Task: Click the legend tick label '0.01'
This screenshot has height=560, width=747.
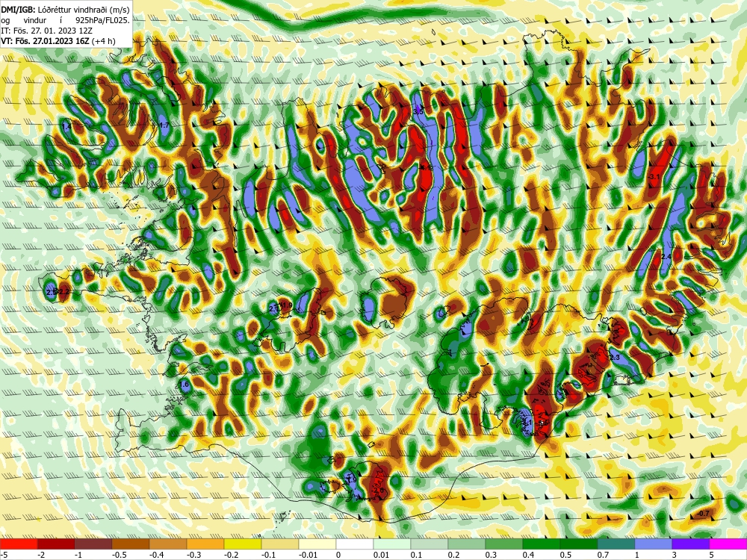Action: 381,555
